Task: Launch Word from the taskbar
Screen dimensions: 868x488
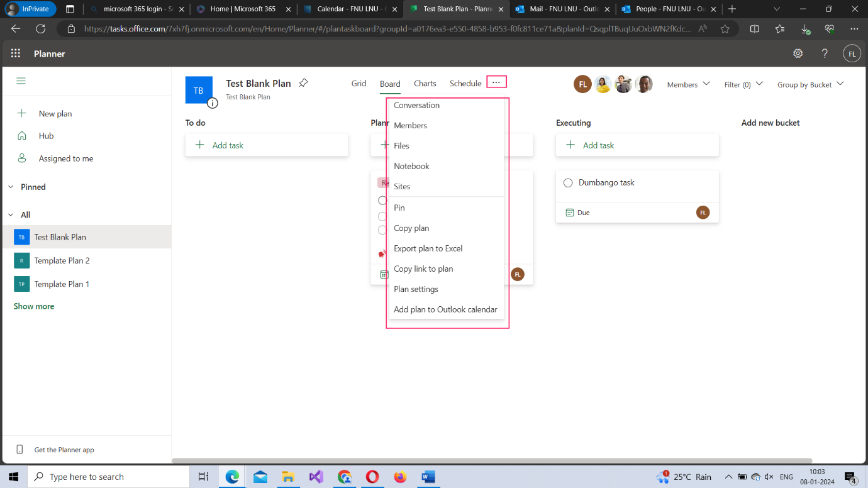Action: 428,477
